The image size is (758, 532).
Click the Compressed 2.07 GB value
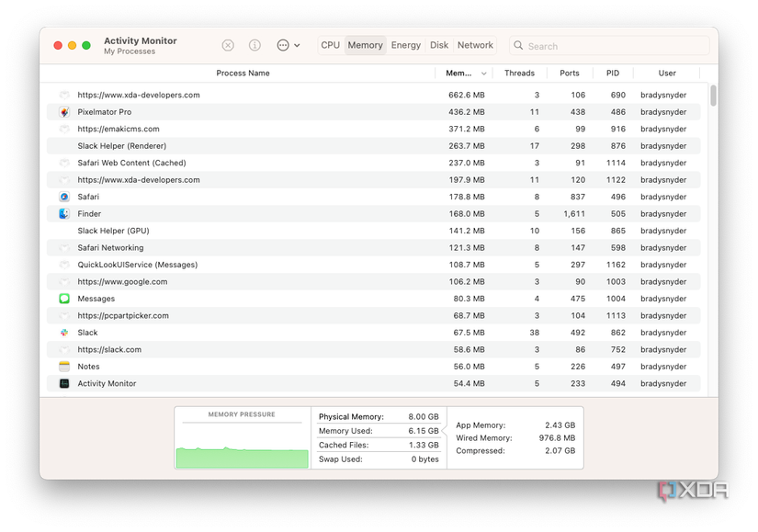pos(560,451)
